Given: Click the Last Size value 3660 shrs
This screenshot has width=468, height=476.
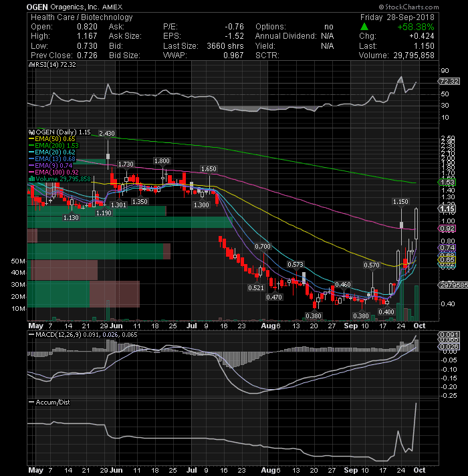Looking at the screenshot, I should [x=225, y=46].
